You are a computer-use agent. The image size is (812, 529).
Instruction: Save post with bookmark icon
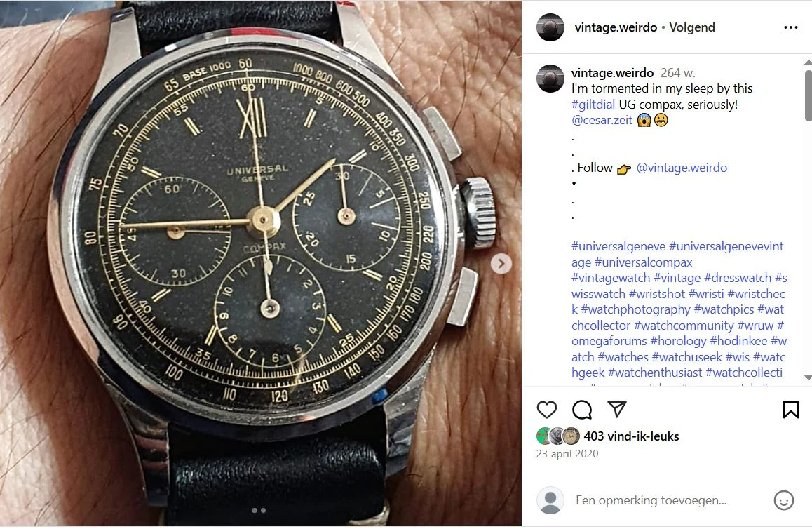790,409
